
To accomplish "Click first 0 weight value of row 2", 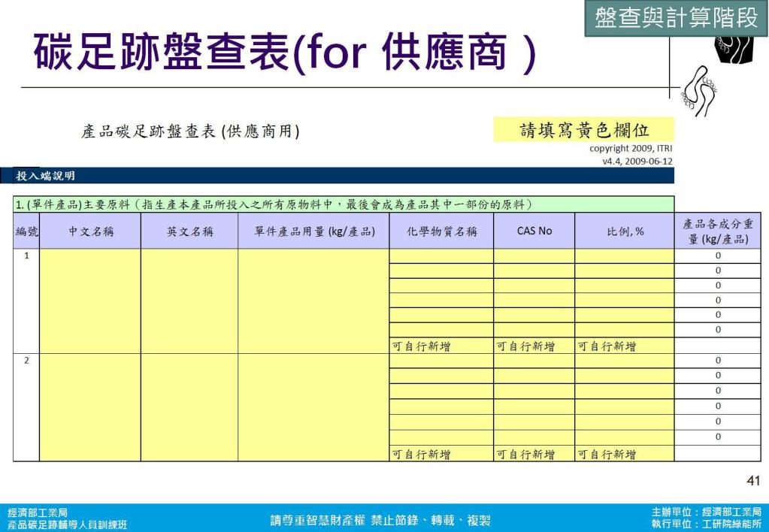I will pos(718,361).
